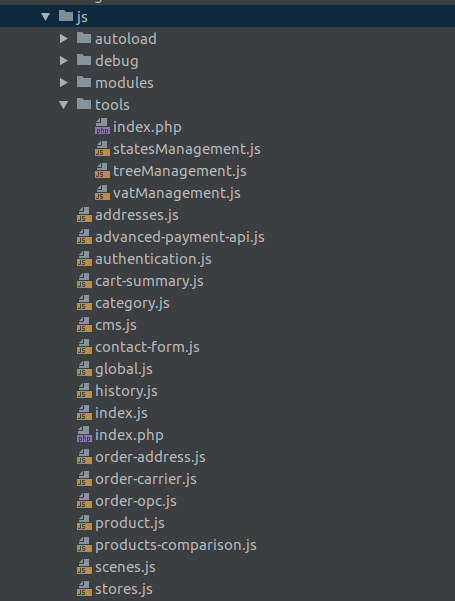Click the JS icon beside global.js
Screen dimensions: 455x601
click(x=84, y=368)
